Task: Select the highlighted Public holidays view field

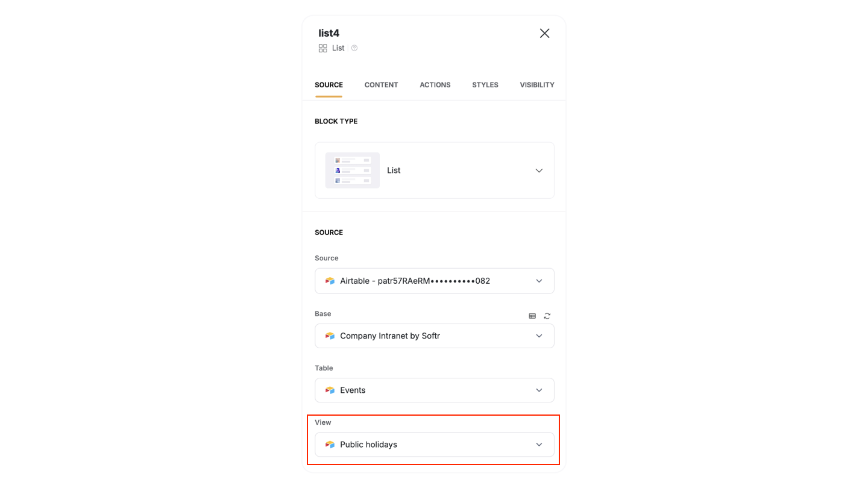Action: 434,444
